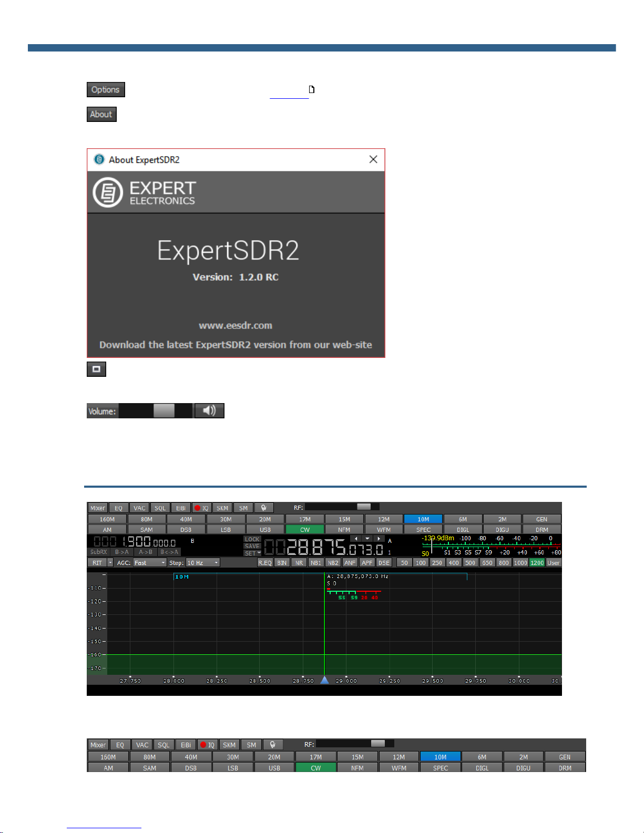The height and width of the screenshot is (833, 644).
Task: Click the main 28.875.073.0 frequency display
Action: (324, 548)
